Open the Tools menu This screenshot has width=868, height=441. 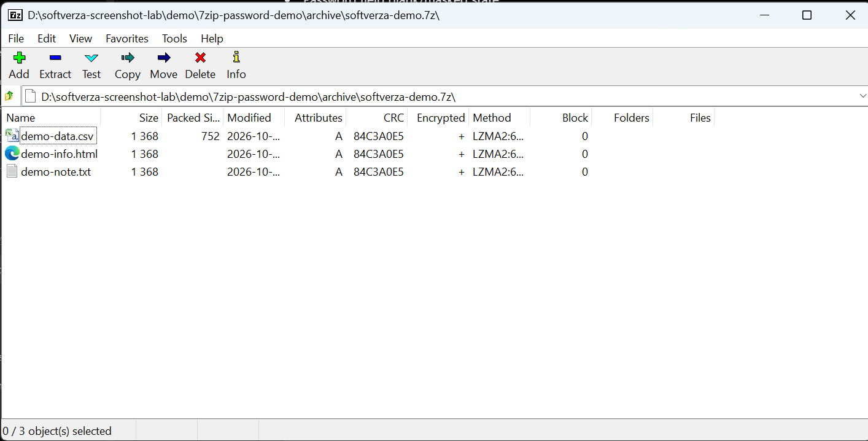[174, 38]
